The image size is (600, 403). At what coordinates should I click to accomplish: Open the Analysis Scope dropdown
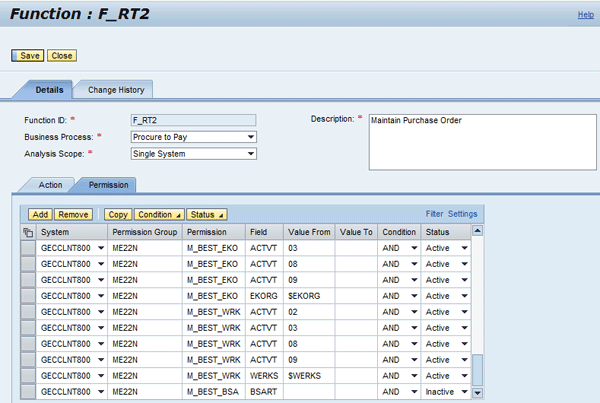[x=250, y=154]
